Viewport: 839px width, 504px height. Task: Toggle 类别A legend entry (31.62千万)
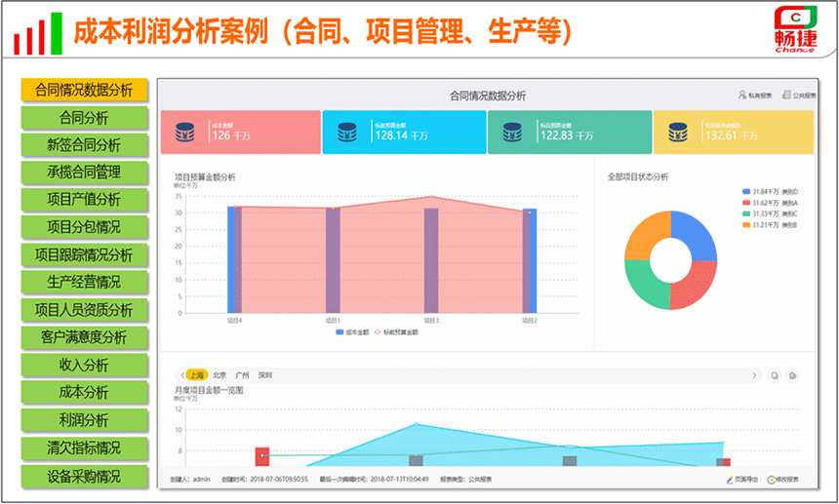coord(771,203)
